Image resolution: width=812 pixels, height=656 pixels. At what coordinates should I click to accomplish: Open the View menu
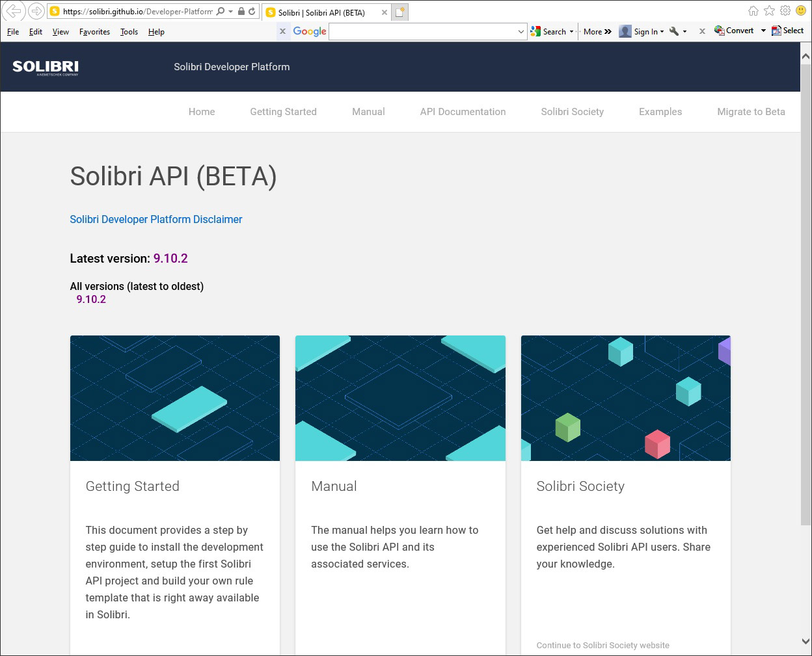[x=61, y=32]
